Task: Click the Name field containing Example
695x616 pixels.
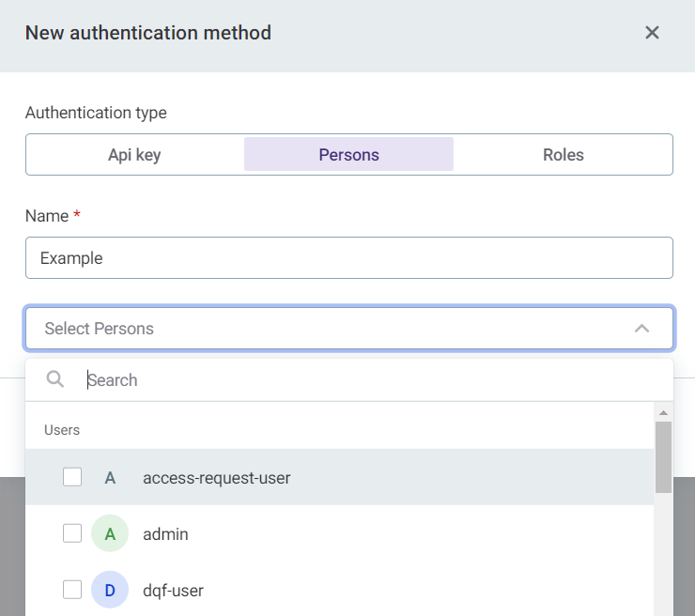Action: pyautogui.click(x=348, y=258)
